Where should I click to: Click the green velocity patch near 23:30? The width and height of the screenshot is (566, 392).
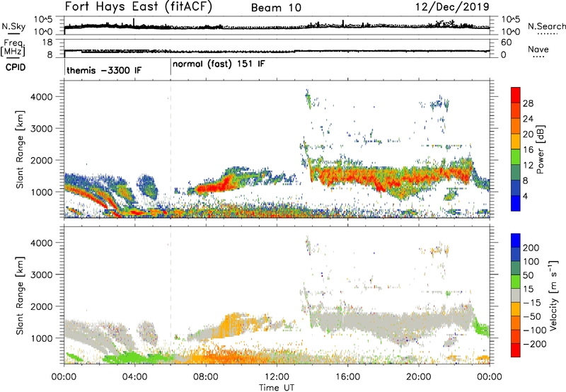click(482, 328)
